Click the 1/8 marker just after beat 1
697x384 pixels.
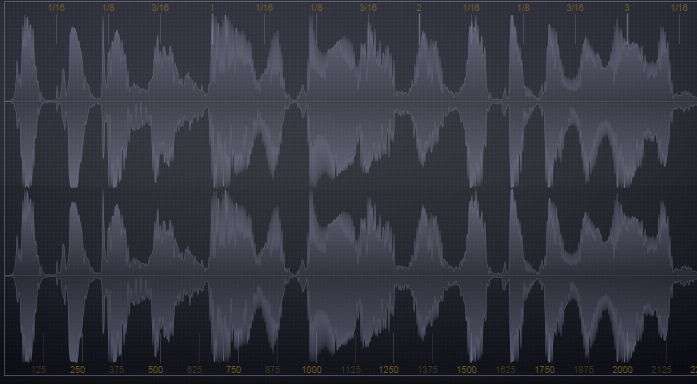(316, 8)
